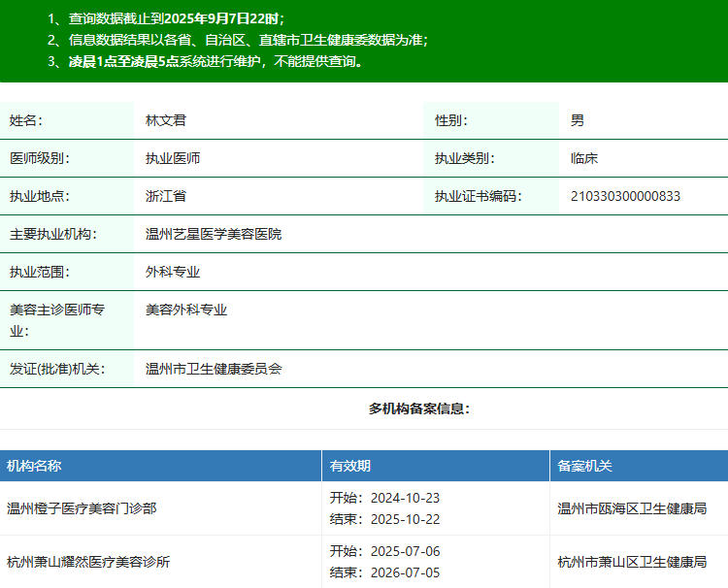Image resolution: width=728 pixels, height=588 pixels.
Task: Select the certificate number 210330300000833
Action: 625,196
